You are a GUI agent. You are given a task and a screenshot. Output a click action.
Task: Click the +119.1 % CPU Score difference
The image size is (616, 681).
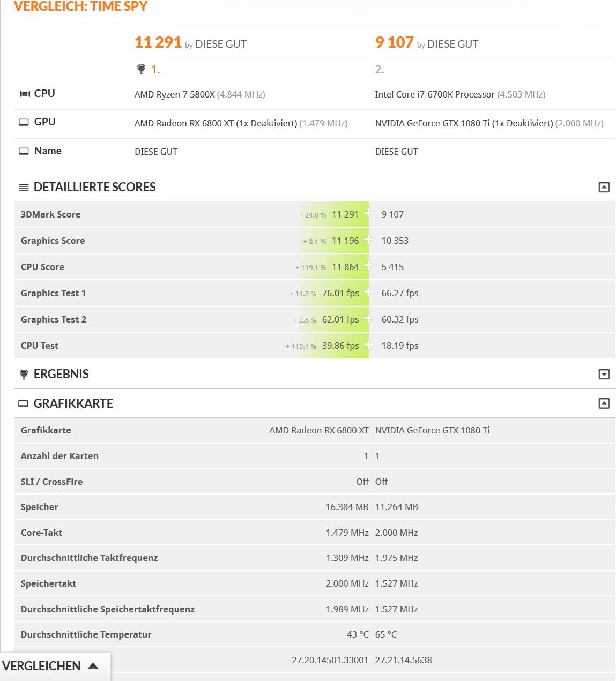coord(310,267)
